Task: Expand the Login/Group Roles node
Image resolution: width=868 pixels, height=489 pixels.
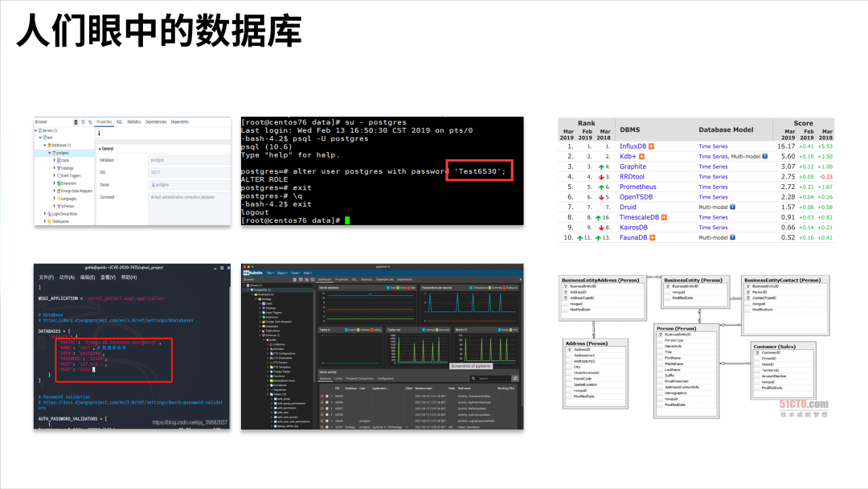Action: point(45,214)
